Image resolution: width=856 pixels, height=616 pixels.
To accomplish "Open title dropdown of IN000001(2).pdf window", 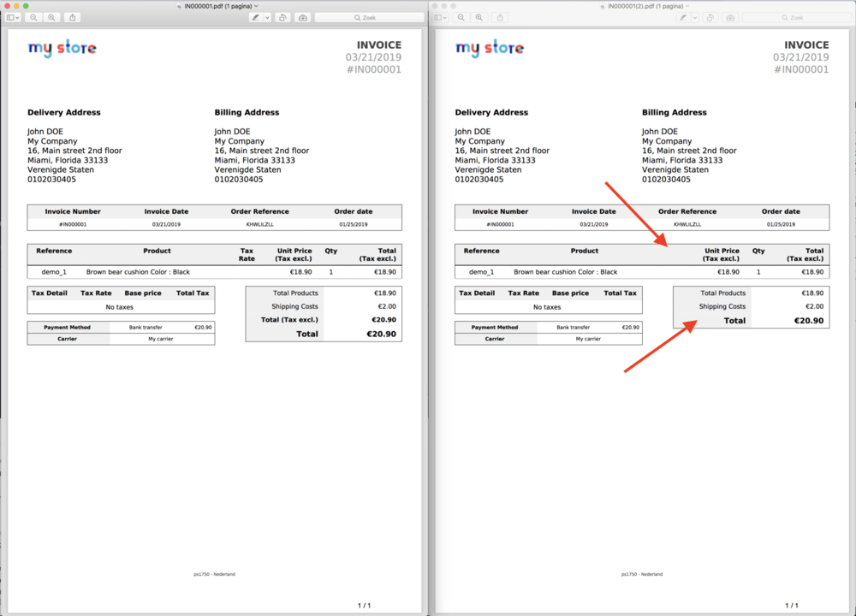I will click(687, 6).
